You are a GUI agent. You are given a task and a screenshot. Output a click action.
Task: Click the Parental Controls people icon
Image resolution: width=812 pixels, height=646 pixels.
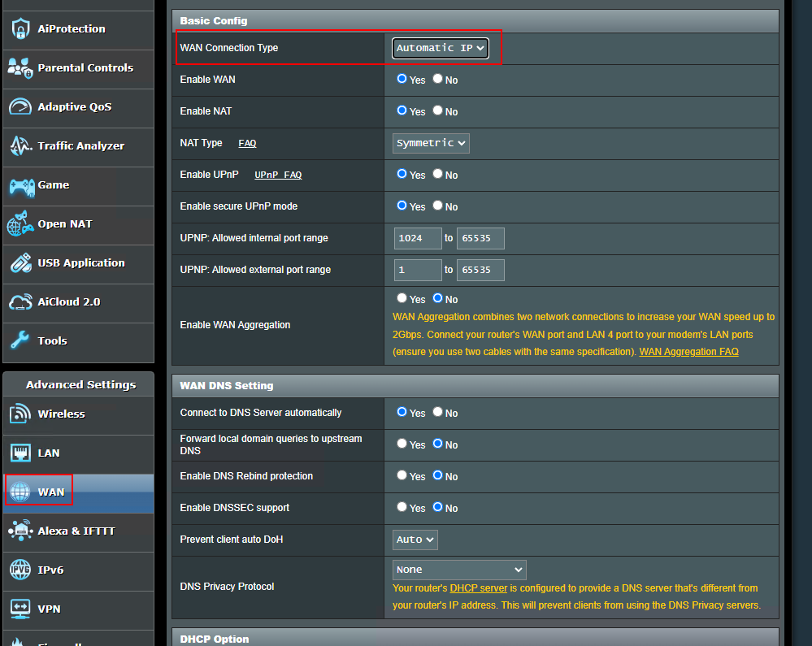tap(20, 67)
